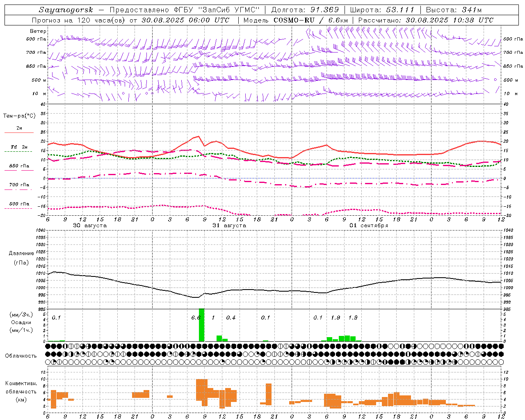Click the 'Конвективн.' convective cloud label

click(x=21, y=383)
